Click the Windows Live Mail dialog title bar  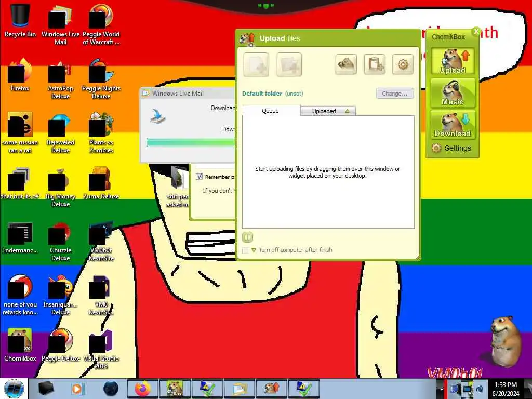click(188, 94)
